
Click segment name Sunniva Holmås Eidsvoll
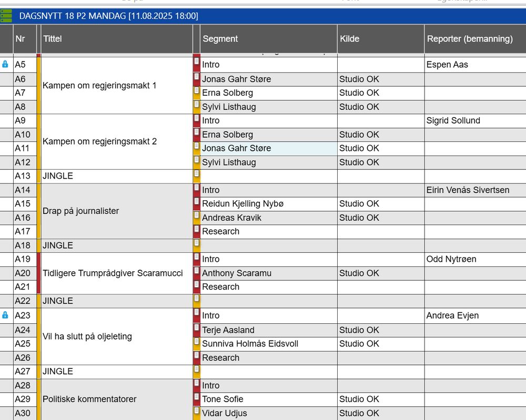pos(250,344)
